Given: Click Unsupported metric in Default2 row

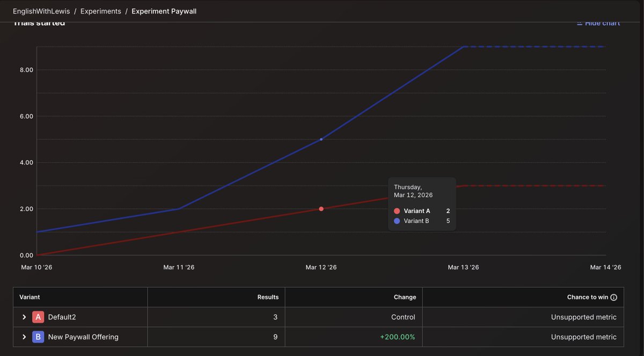Looking at the screenshot, I should 584,317.
